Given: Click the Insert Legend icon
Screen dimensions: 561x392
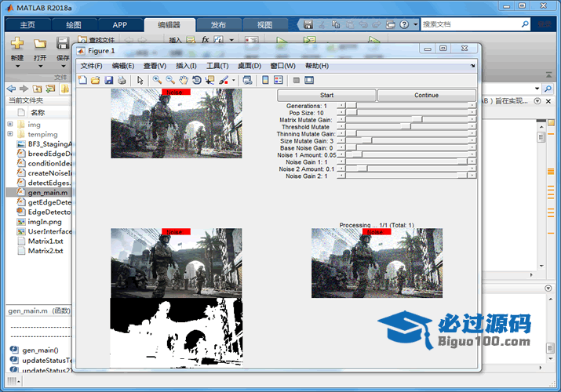Looking at the screenshot, I should point(278,80).
